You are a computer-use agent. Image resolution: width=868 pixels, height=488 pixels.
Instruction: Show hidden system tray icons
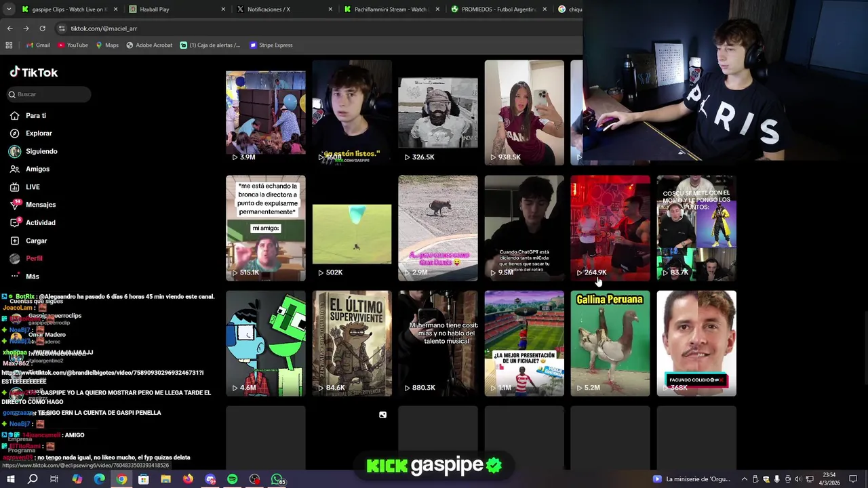pos(744,479)
